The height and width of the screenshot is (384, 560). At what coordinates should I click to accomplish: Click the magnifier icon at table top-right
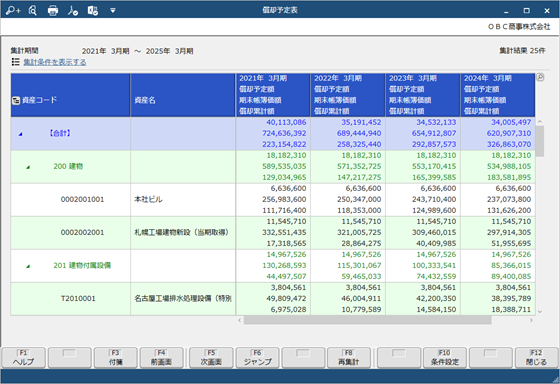[540, 77]
